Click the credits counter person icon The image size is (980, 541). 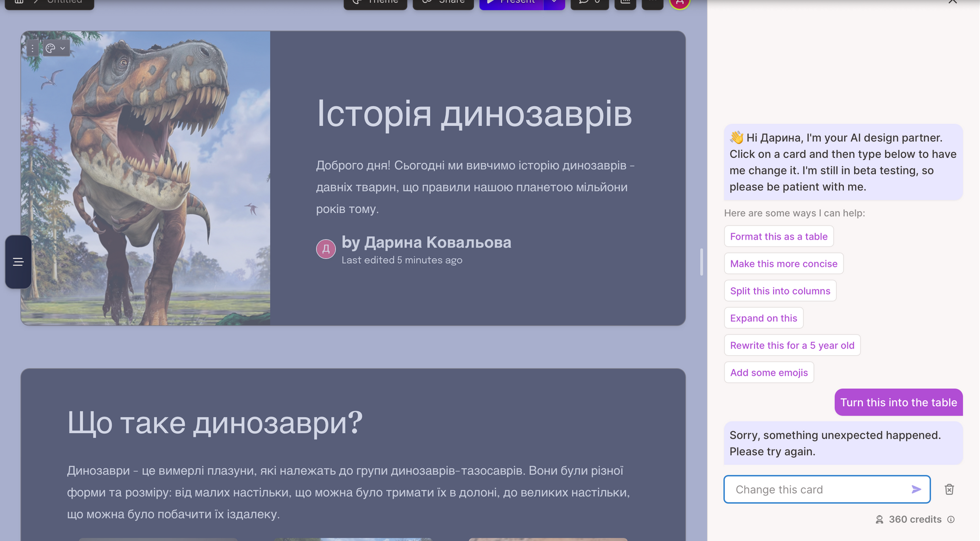[880, 519]
